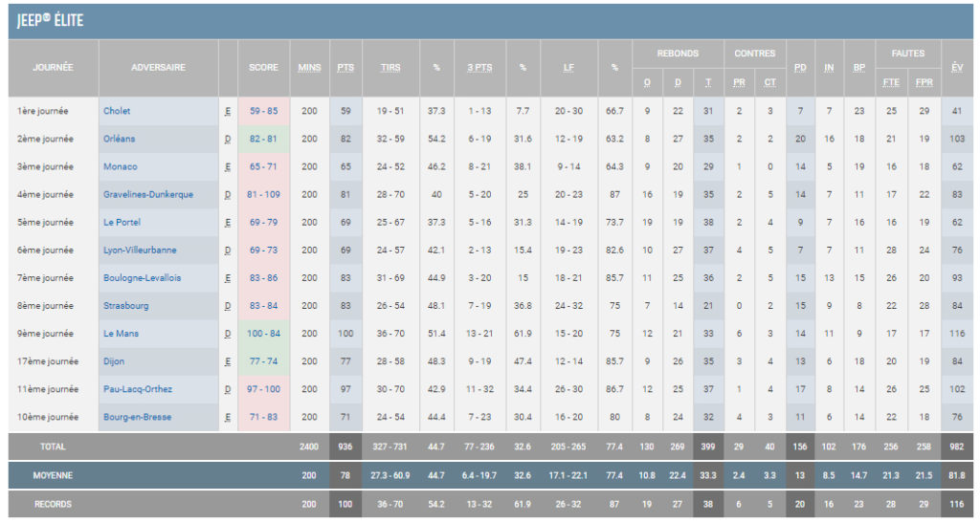Open the 83 - 84 score link
Screen dimensions: 980x523
coord(264,306)
